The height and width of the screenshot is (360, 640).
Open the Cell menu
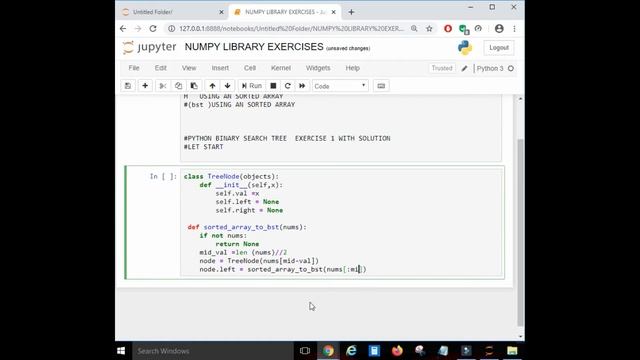click(250, 68)
